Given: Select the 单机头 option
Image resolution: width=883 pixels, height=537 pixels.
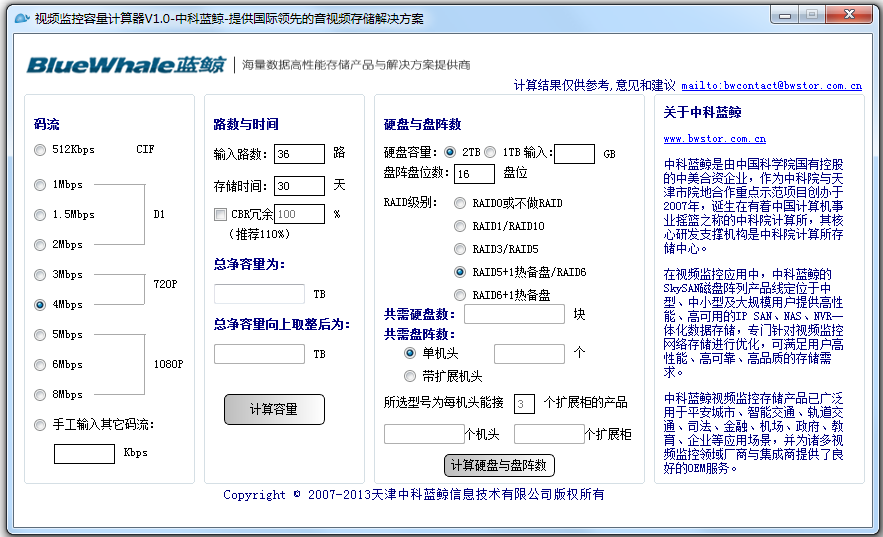Looking at the screenshot, I should coord(410,353).
